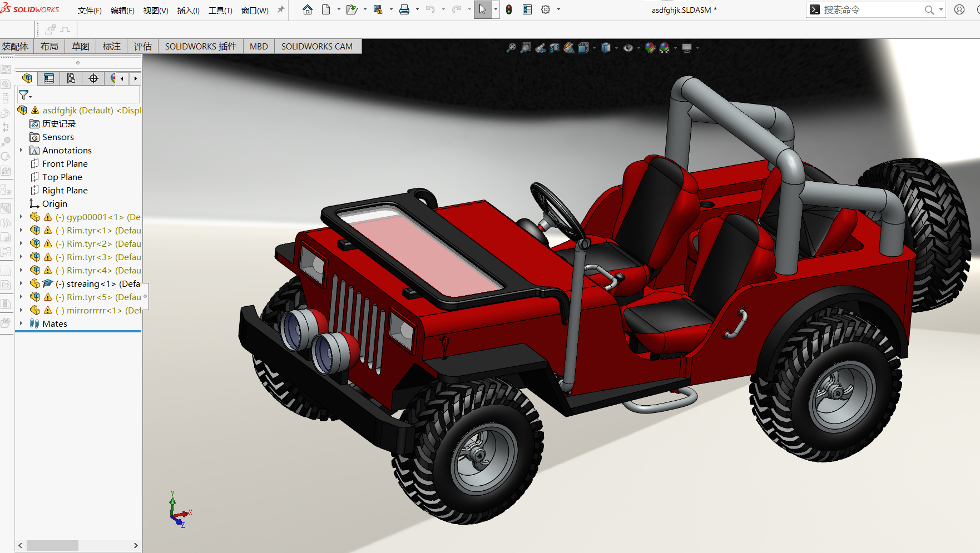Click right arrow of manager tabs
The image size is (980, 553).
click(135, 79)
